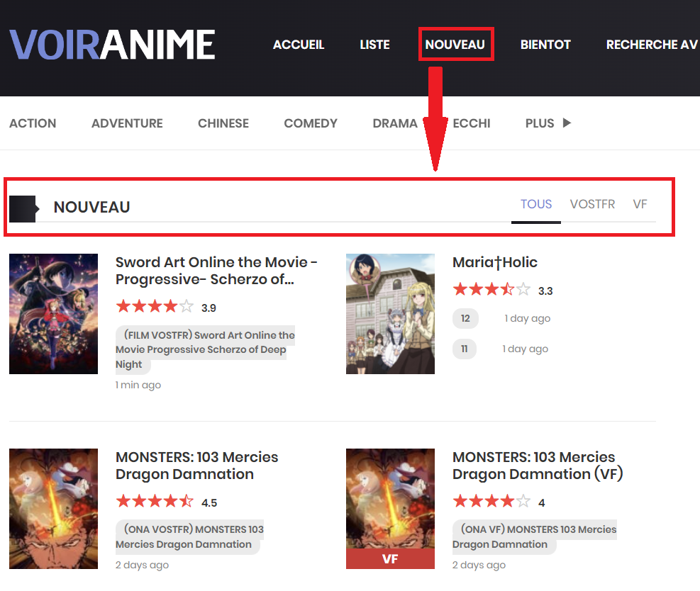Browse the ADVENTURE genre
The height and width of the screenshot is (591, 700).
[126, 123]
